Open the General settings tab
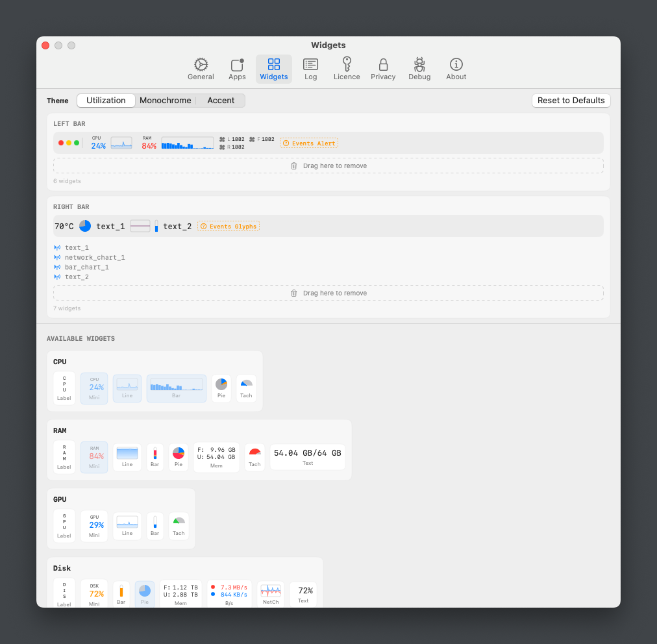Viewport: 657px width, 644px height. point(201,69)
